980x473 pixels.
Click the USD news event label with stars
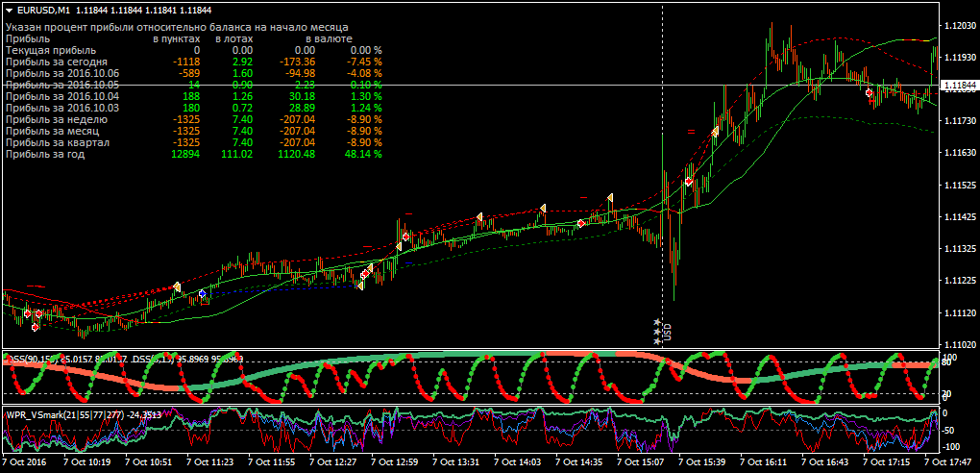coord(661,332)
